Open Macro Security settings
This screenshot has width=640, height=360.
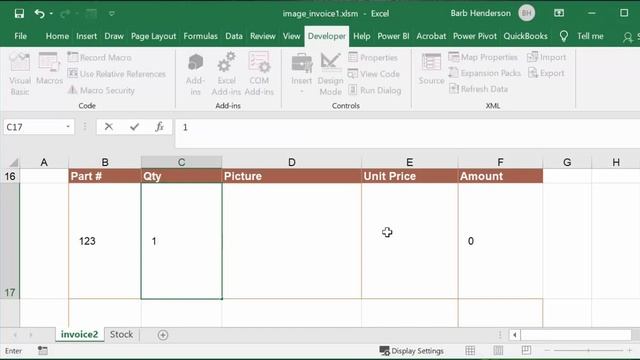[101, 90]
